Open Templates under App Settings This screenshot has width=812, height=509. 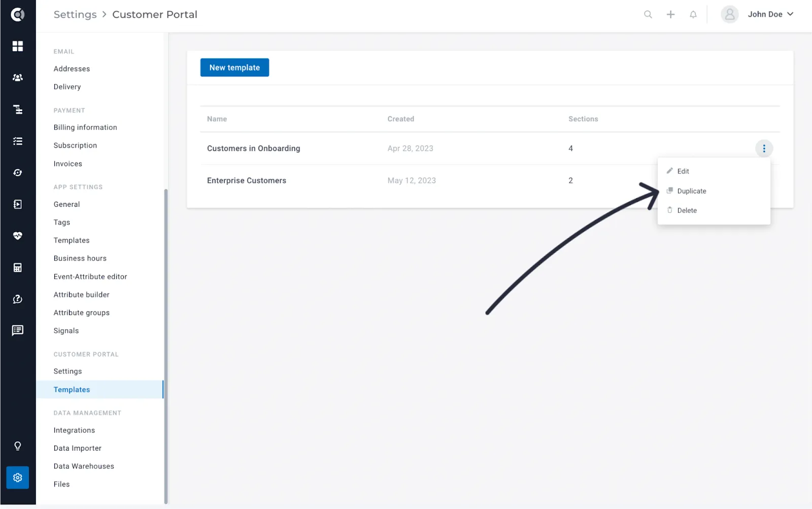[x=72, y=240]
